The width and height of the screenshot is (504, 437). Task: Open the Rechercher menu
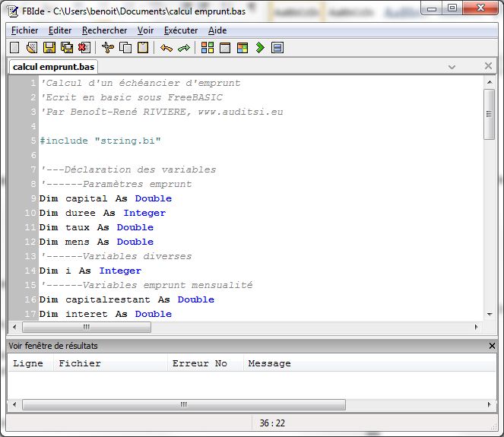tap(104, 30)
